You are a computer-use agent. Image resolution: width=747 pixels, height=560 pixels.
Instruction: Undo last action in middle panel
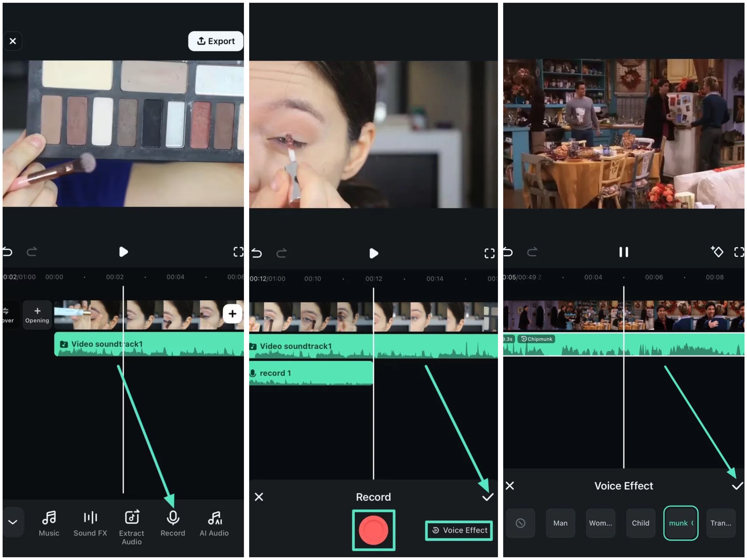[257, 254]
